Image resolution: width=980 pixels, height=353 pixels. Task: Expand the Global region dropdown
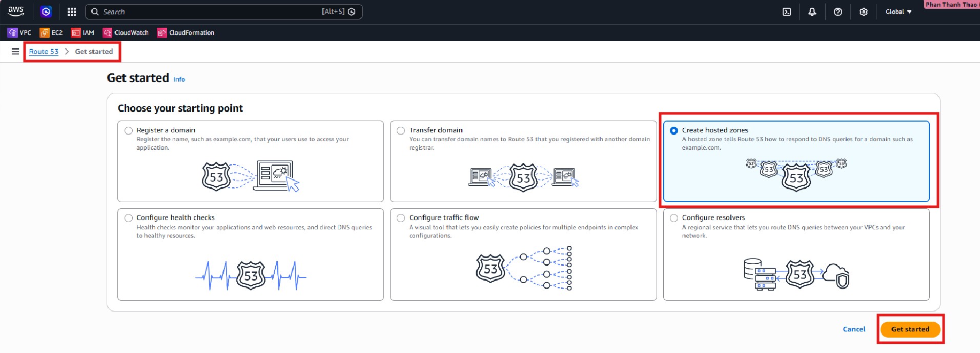pos(899,12)
